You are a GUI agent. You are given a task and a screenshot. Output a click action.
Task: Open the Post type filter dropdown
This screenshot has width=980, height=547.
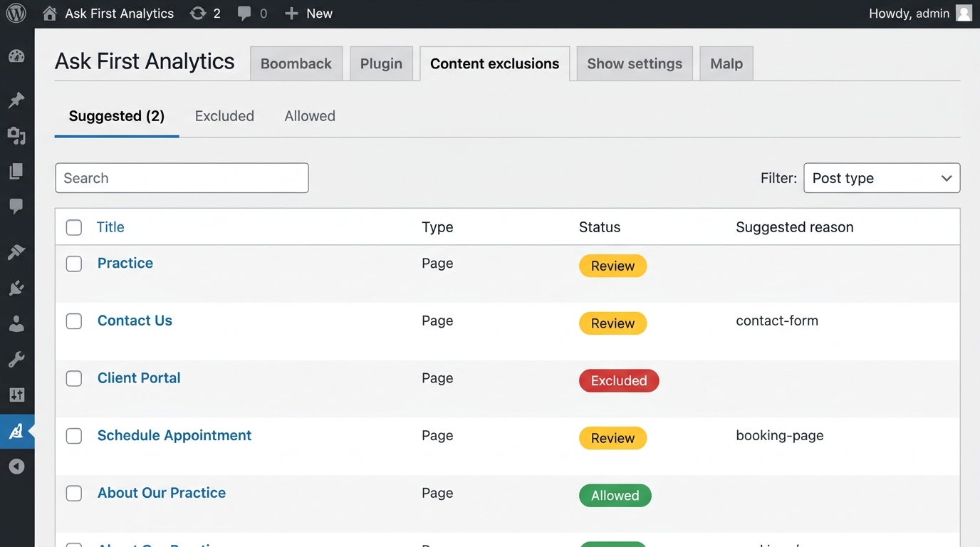tap(882, 178)
